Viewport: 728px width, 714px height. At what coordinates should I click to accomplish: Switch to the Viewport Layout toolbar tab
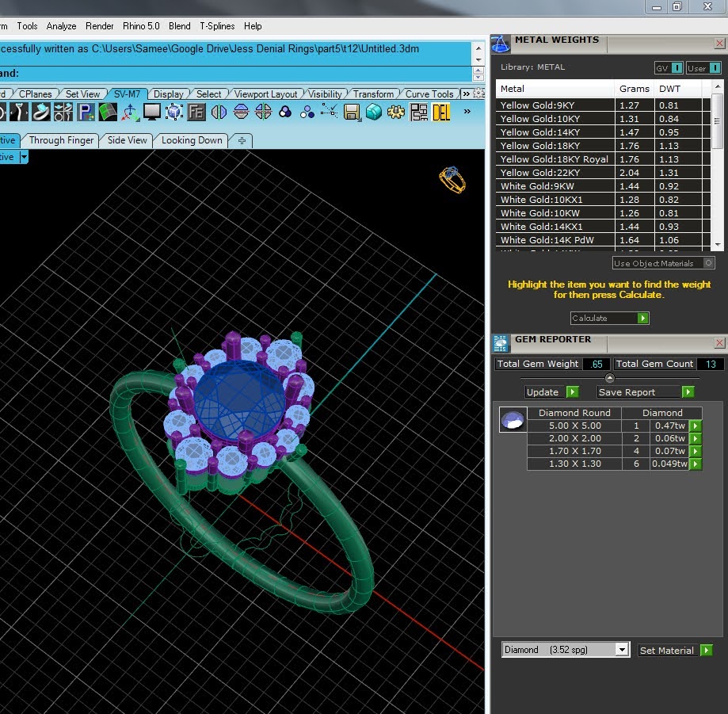pos(265,94)
